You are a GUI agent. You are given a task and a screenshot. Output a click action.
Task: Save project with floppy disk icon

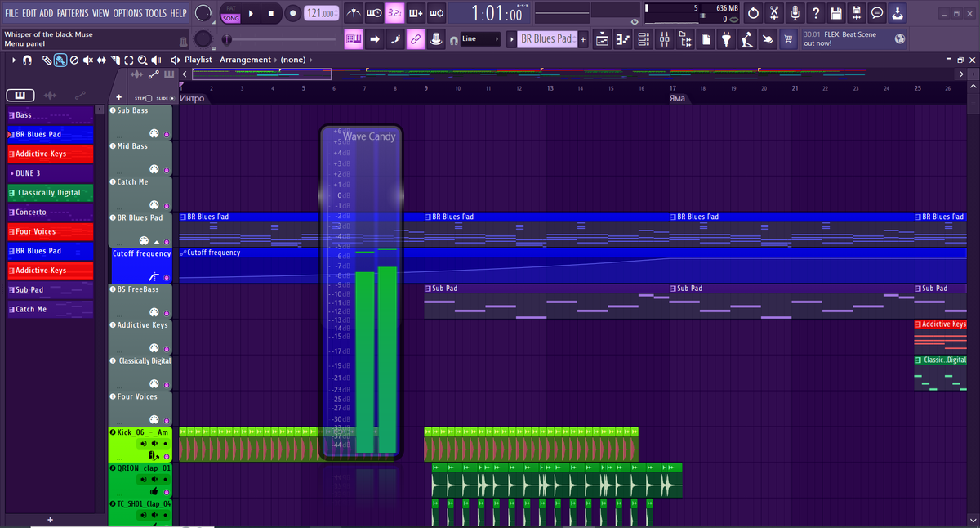[x=835, y=13]
